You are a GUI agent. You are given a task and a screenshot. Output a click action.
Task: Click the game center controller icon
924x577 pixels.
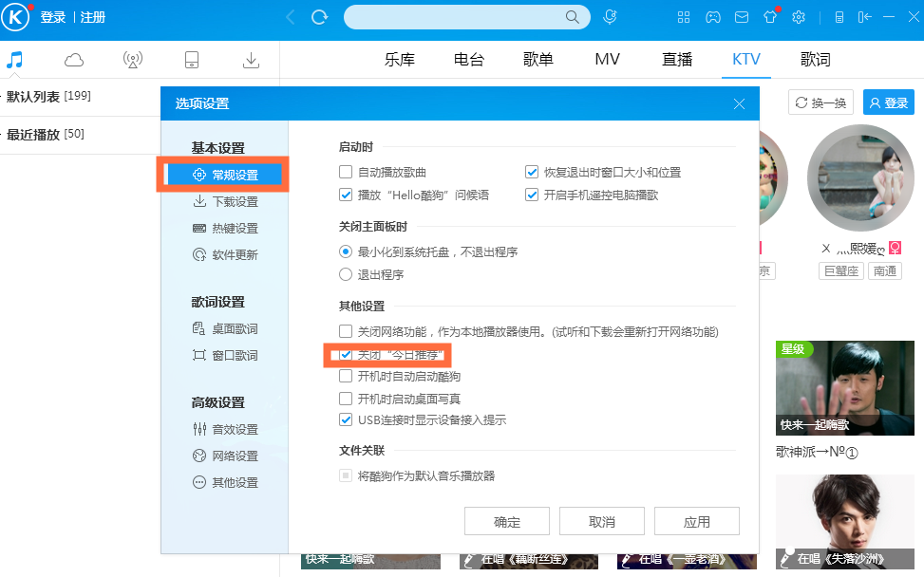pyautogui.click(x=712, y=16)
